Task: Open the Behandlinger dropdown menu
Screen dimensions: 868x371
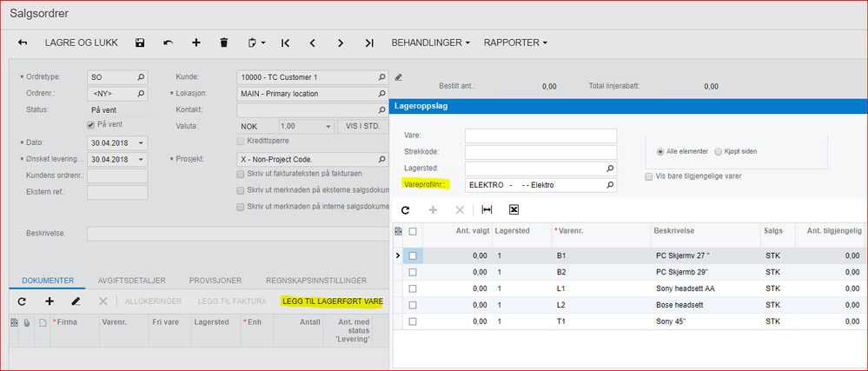Action: point(431,43)
